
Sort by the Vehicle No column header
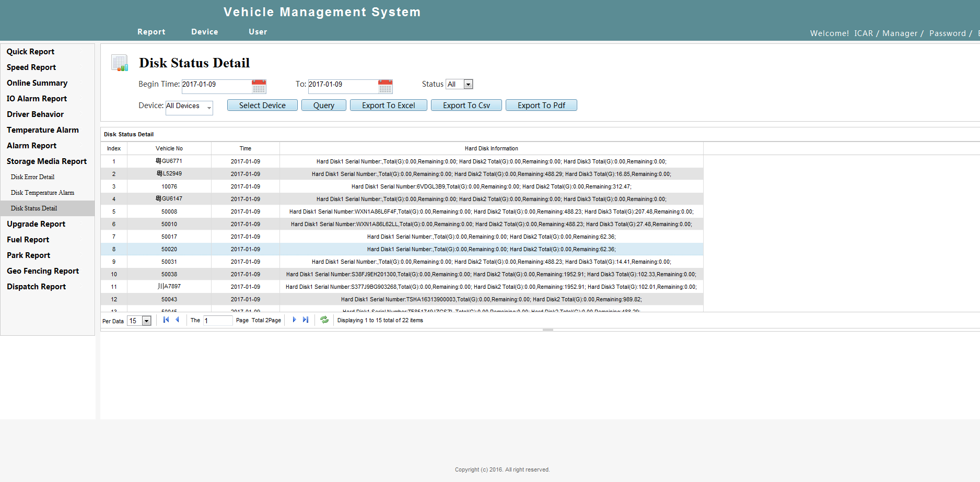169,149
